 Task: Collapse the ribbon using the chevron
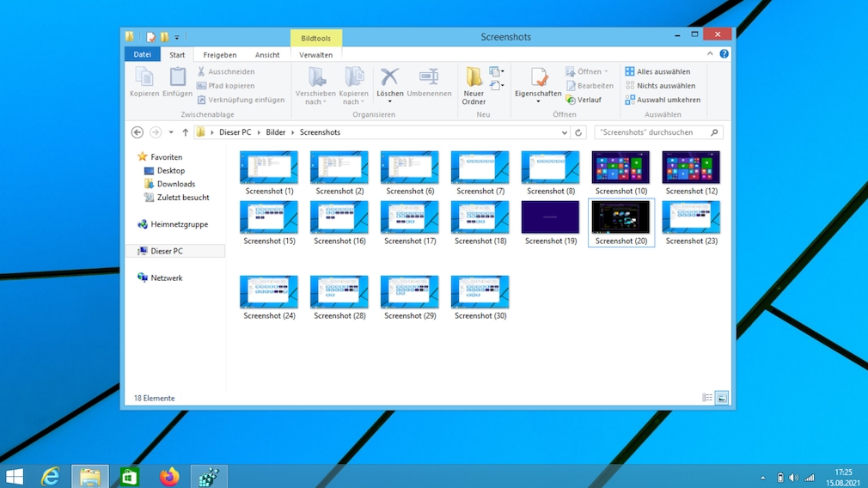click(710, 54)
